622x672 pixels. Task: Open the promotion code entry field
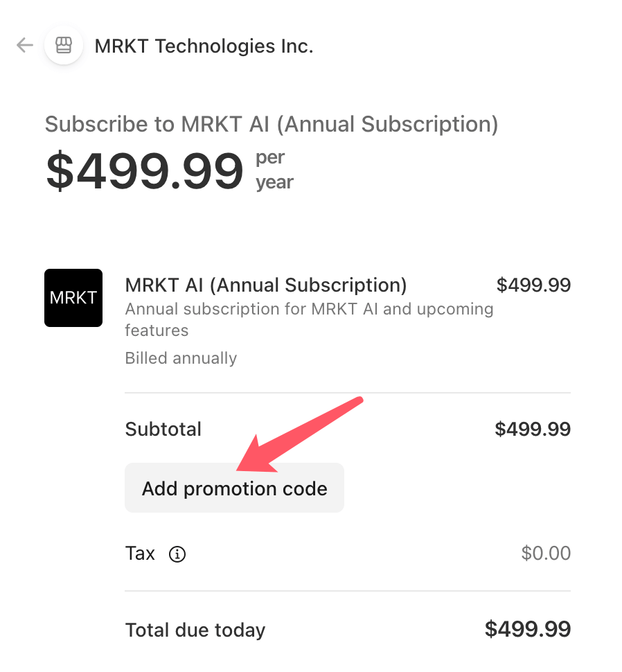pos(234,488)
